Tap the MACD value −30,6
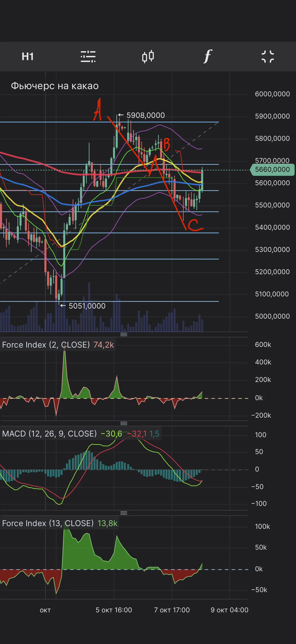 click(x=111, y=434)
